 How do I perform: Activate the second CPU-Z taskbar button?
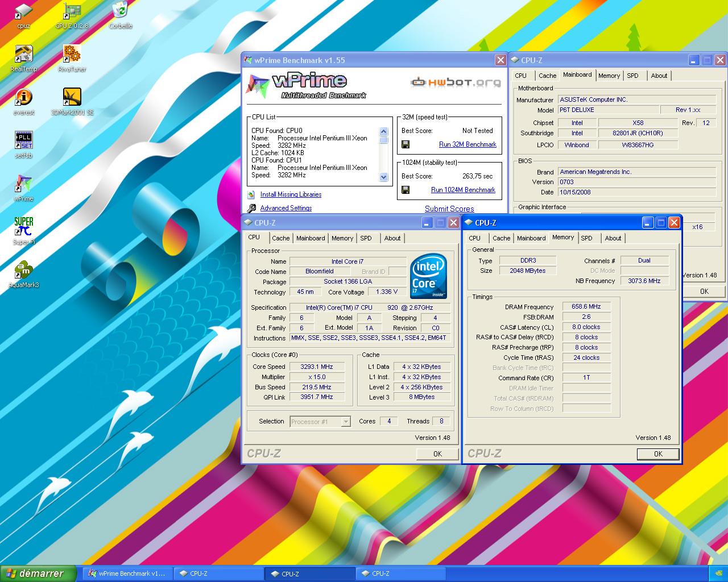pos(310,573)
